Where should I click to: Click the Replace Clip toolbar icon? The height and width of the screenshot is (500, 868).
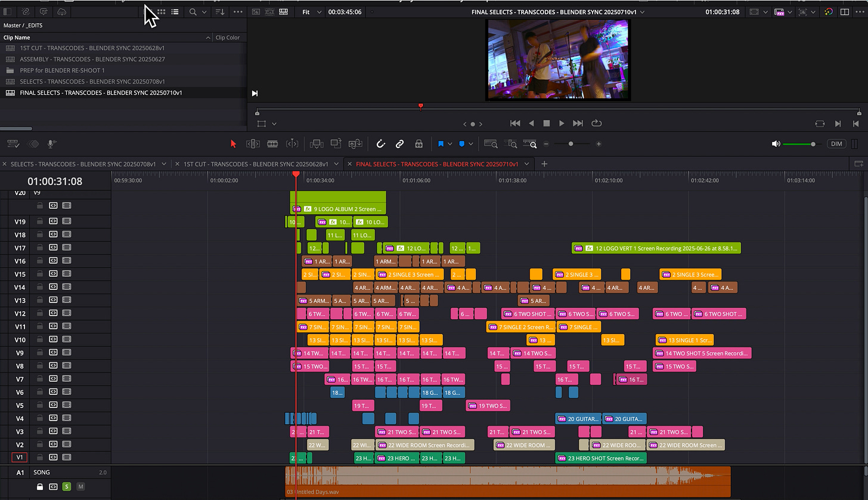355,144
